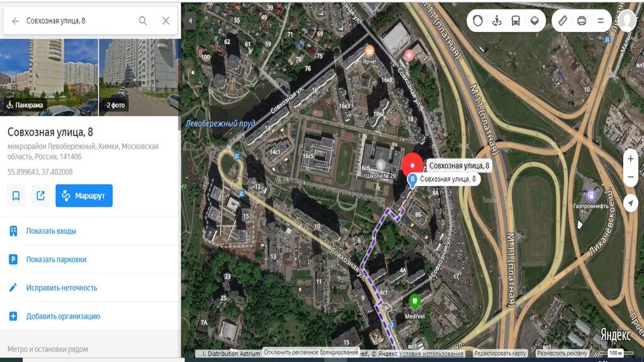Open the user profile avatar

[627, 20]
